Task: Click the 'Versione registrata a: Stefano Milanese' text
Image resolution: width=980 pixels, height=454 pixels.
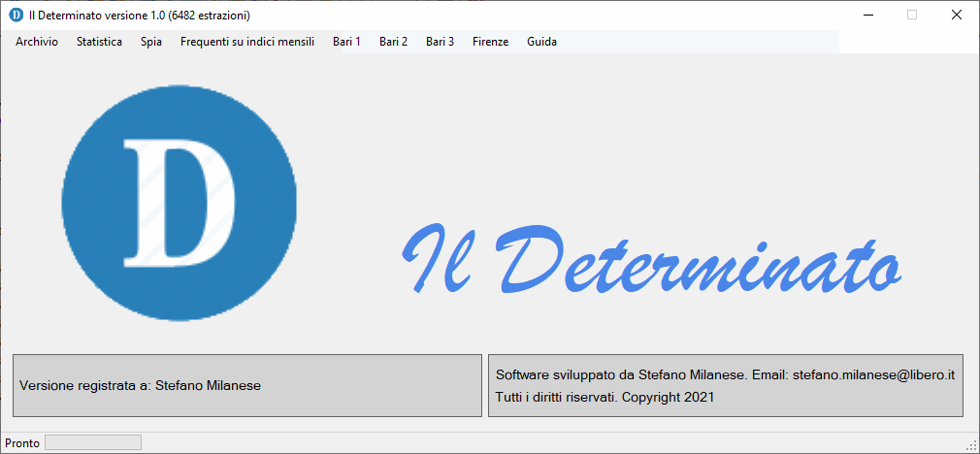Action: pyautogui.click(x=140, y=386)
